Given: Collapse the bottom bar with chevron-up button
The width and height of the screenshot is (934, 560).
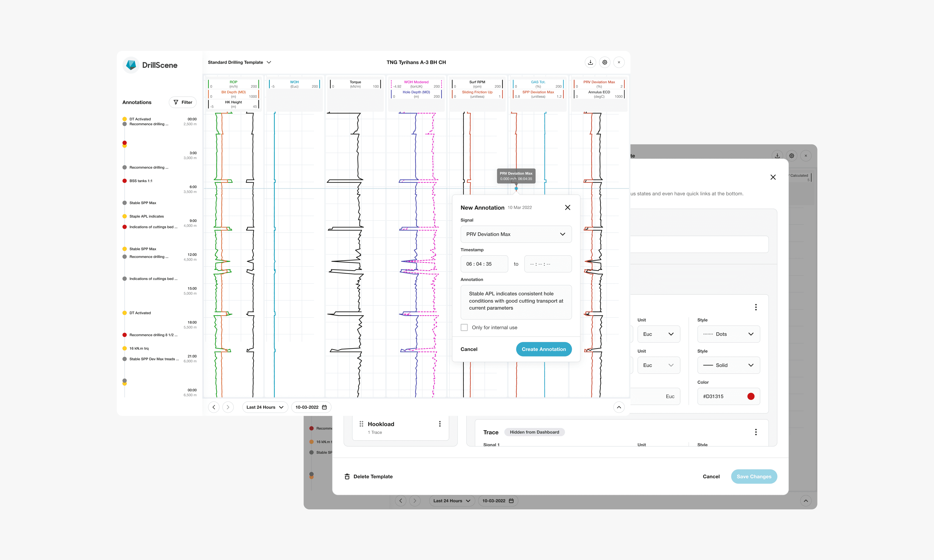Looking at the screenshot, I should (619, 407).
